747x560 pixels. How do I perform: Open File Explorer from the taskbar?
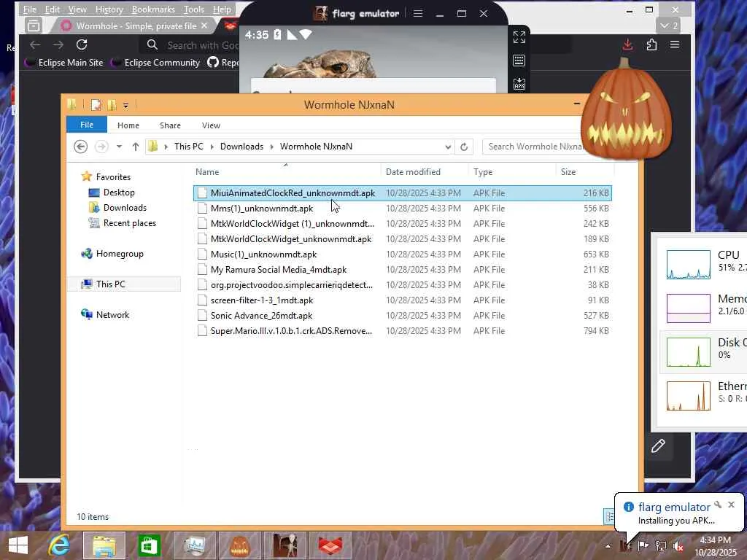pyautogui.click(x=104, y=545)
